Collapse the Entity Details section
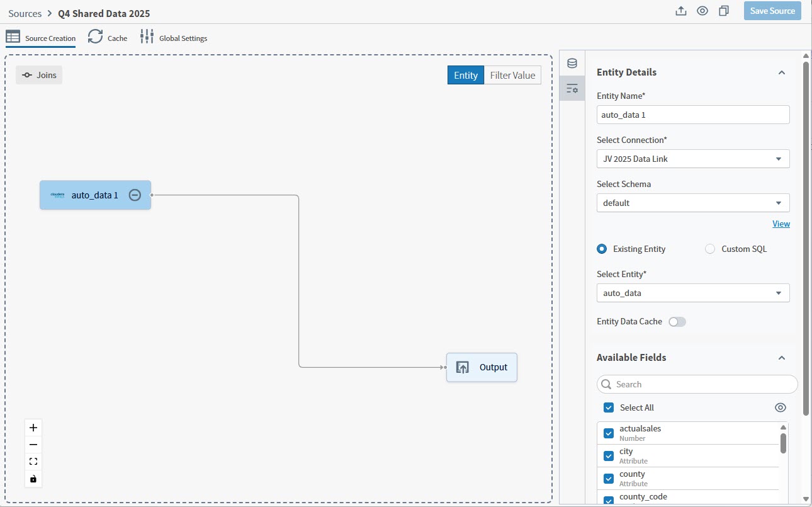This screenshot has width=812, height=507. click(x=781, y=72)
